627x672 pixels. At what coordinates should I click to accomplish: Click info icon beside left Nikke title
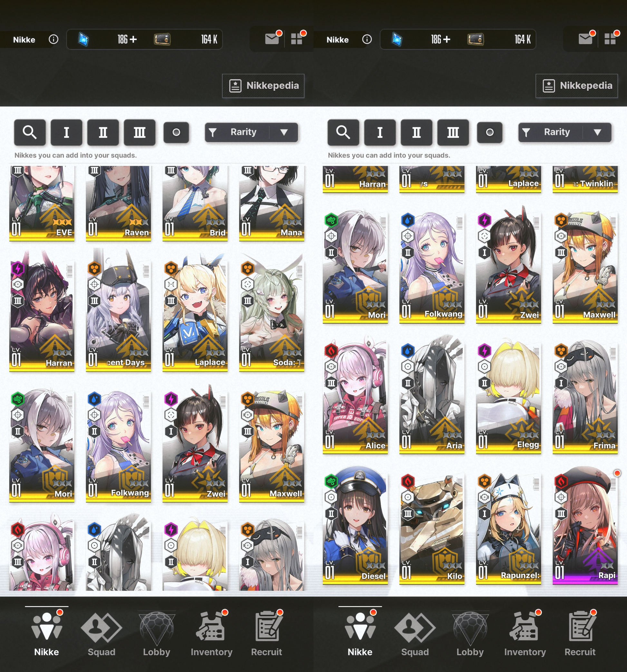pos(53,39)
